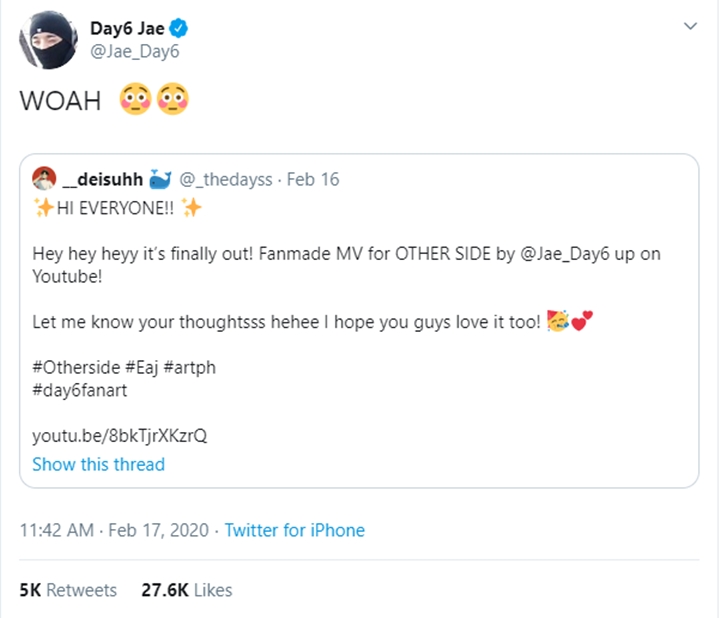Viewport: 720px width, 618px height.
Task: Expand Show this thread
Action: click(98, 464)
